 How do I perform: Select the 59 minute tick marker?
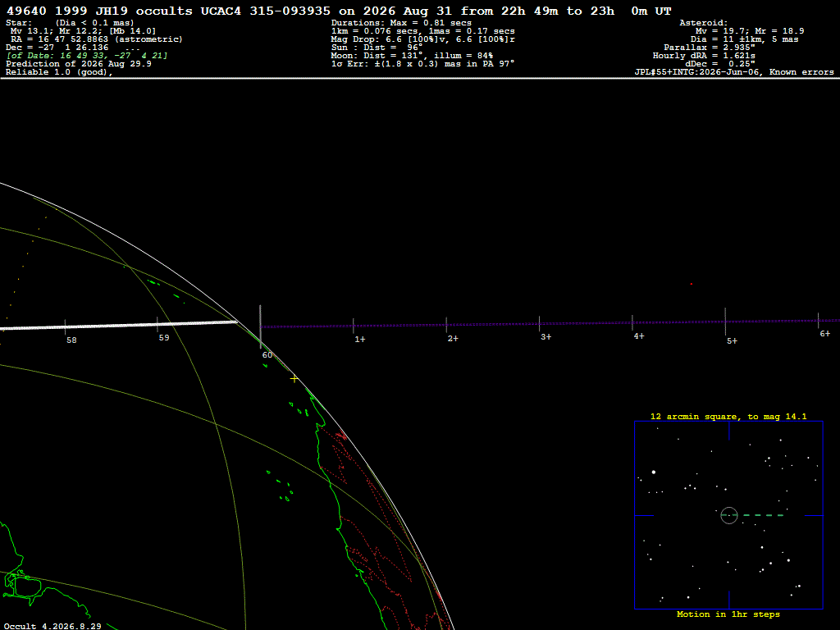[157, 325]
